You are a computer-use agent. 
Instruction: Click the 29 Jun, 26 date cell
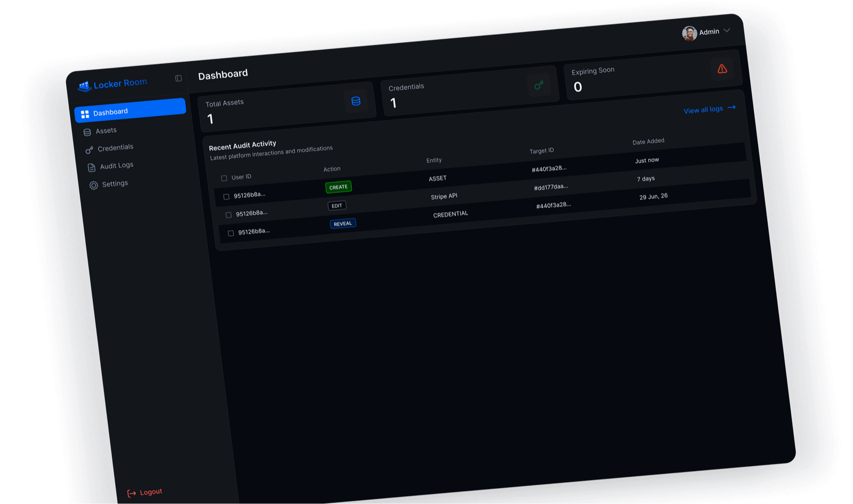[x=654, y=197]
